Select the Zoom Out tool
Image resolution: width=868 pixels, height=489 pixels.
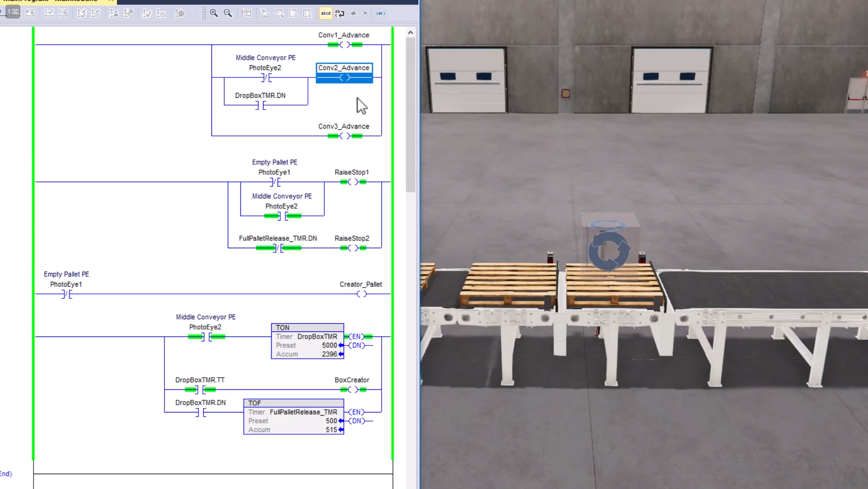point(228,13)
